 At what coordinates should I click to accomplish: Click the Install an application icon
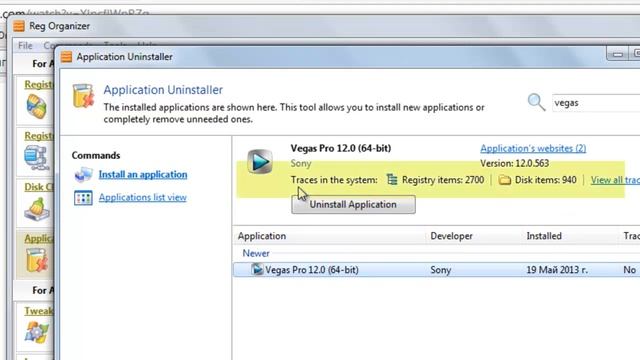tap(83, 175)
